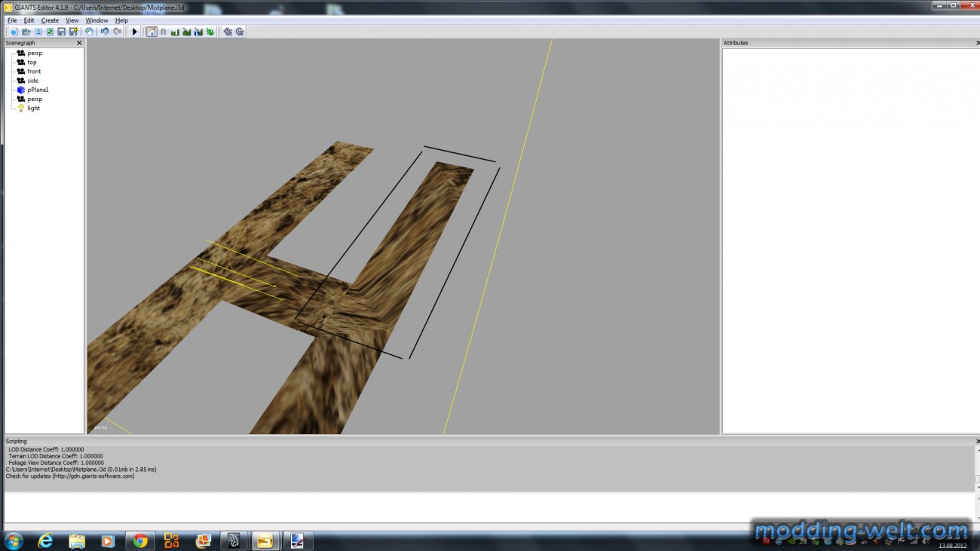Click the Save floppy disk icon

[x=61, y=32]
